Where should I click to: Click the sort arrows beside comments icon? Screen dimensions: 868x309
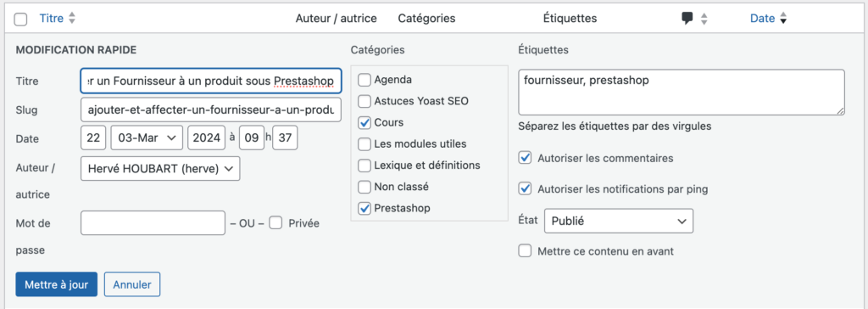pyautogui.click(x=704, y=19)
